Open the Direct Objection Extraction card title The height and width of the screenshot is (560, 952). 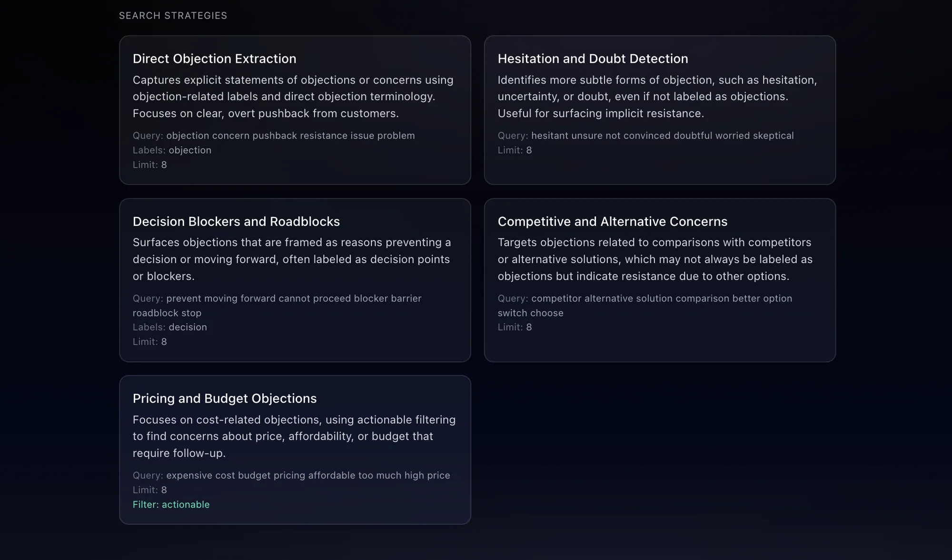coord(214,59)
